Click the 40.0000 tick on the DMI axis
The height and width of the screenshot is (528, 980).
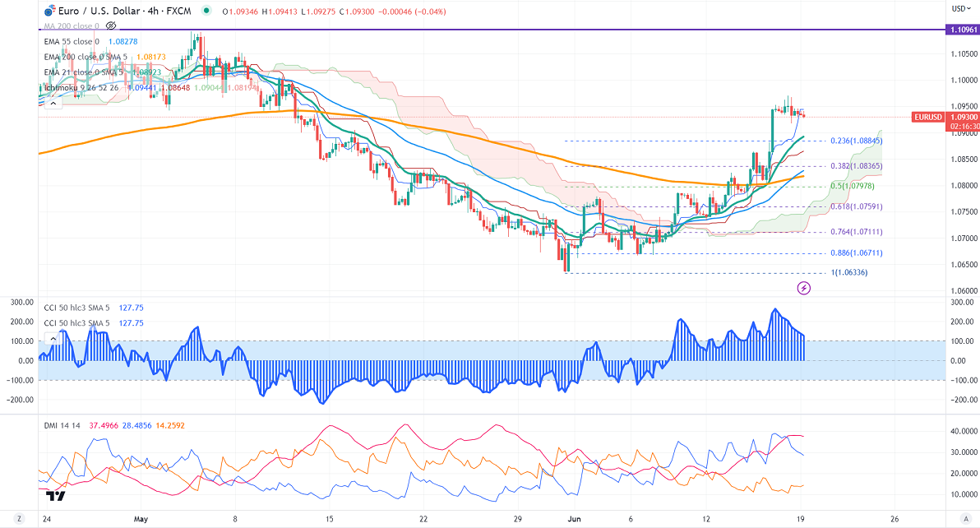click(x=964, y=431)
